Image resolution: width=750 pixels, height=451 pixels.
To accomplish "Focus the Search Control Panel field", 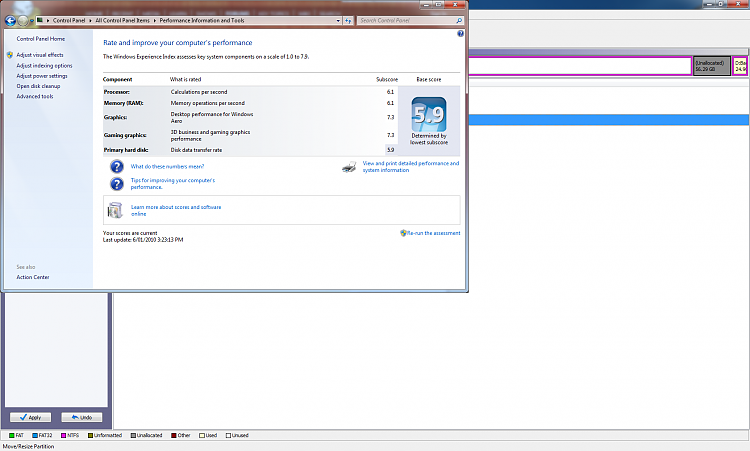I will (406, 21).
